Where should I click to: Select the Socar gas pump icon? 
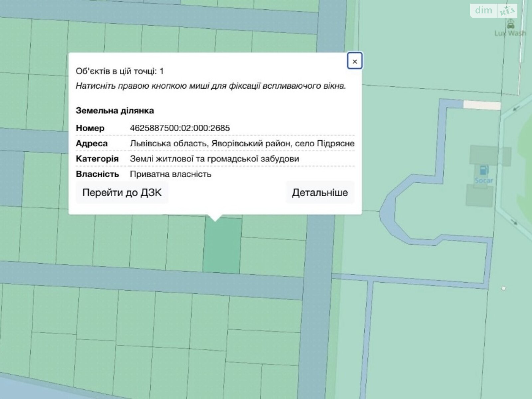tap(482, 171)
